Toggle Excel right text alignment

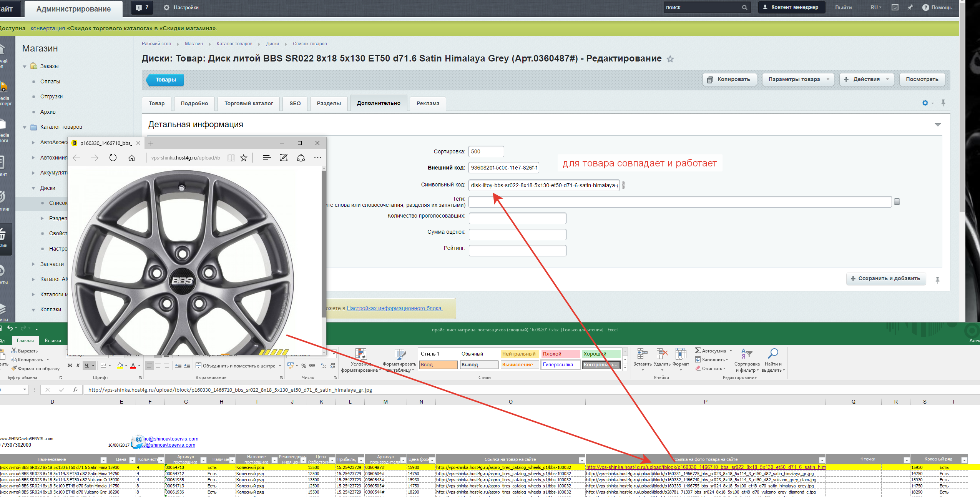pyautogui.click(x=166, y=366)
